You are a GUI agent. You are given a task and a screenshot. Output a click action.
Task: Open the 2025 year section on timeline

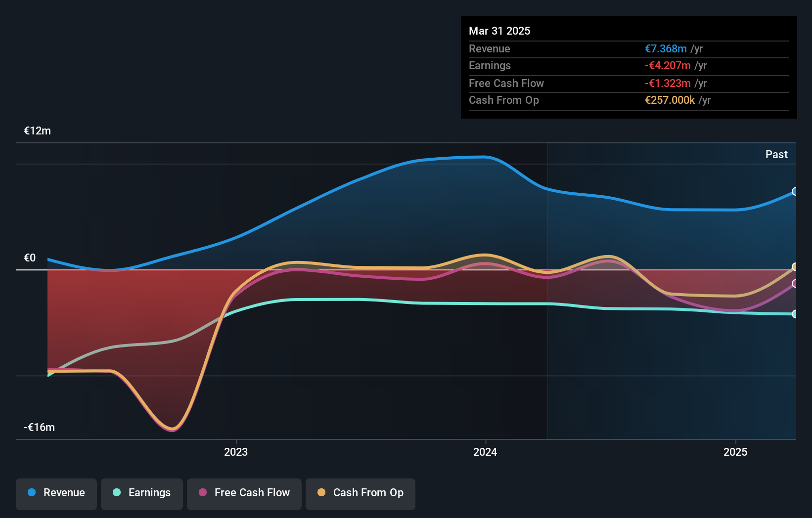pyautogui.click(x=735, y=452)
